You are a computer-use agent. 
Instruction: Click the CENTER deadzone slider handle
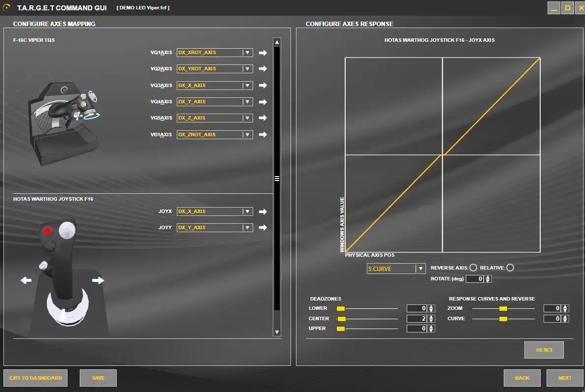(x=341, y=319)
